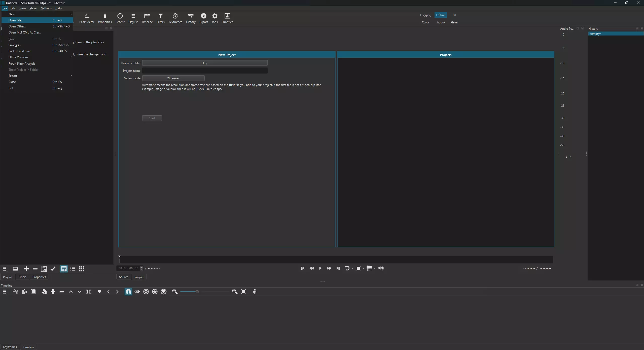644x350 pixels.
Task: Click the Projects folder C:\ button
Action: [205, 63]
